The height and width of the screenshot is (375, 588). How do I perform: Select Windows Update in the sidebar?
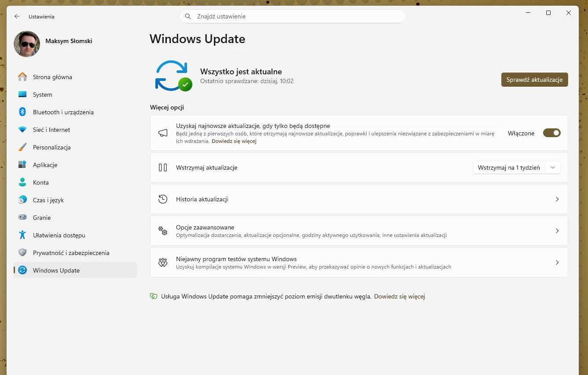click(75, 270)
